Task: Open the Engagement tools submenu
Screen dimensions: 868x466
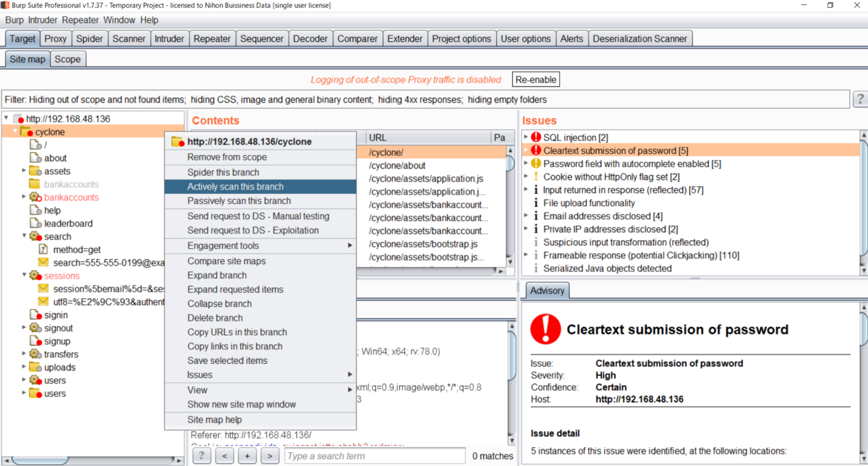Action: coord(260,245)
